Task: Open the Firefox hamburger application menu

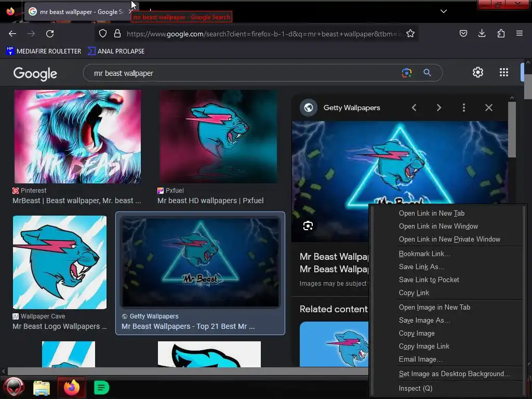Action: (520, 34)
